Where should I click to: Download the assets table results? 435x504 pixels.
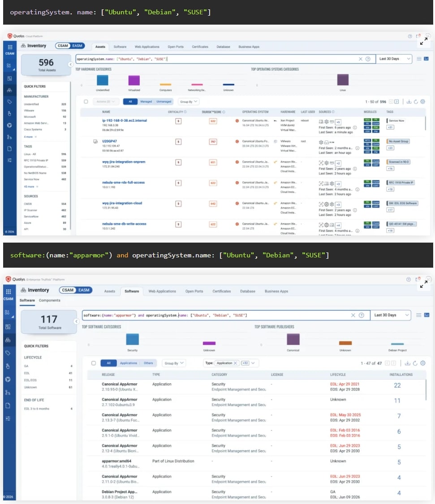click(x=408, y=102)
